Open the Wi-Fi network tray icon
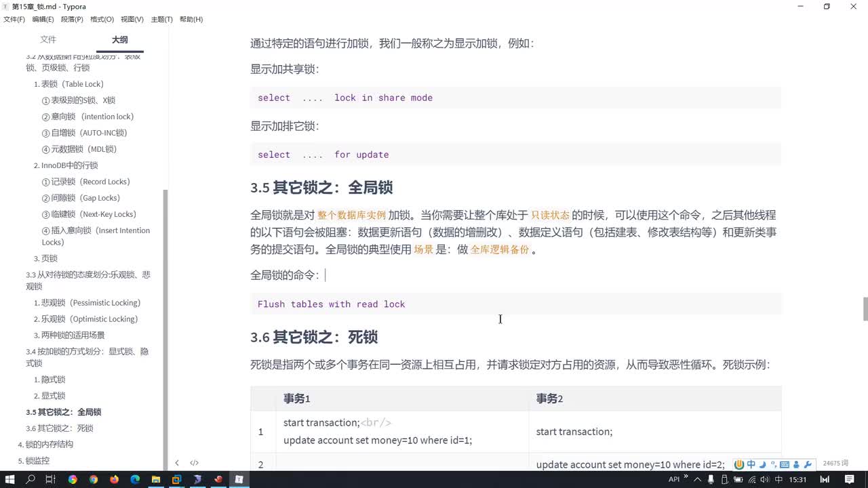The width and height of the screenshot is (868, 488). click(x=751, y=479)
